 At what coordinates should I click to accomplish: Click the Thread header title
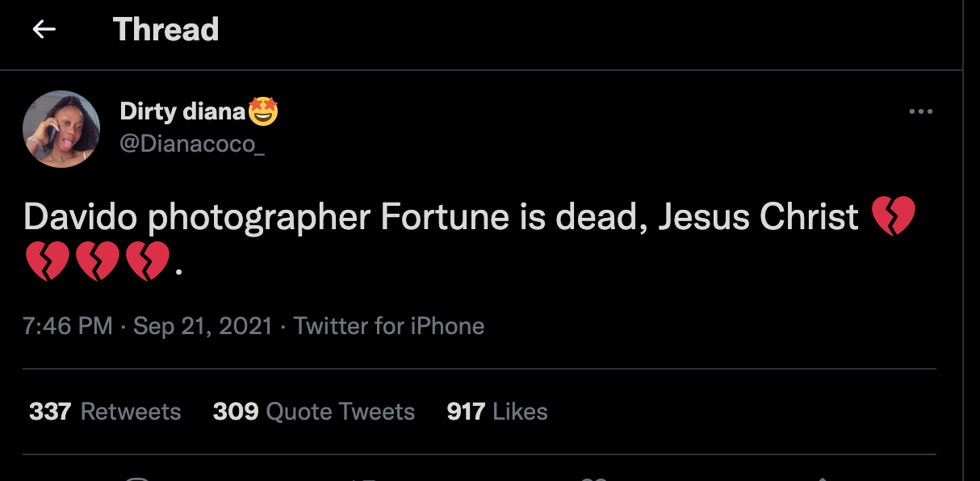point(166,30)
